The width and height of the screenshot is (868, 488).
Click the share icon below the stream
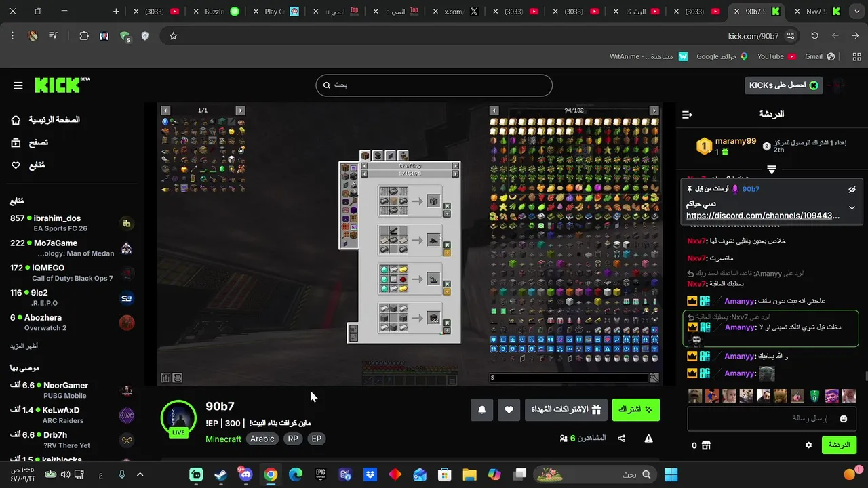coord(622,439)
